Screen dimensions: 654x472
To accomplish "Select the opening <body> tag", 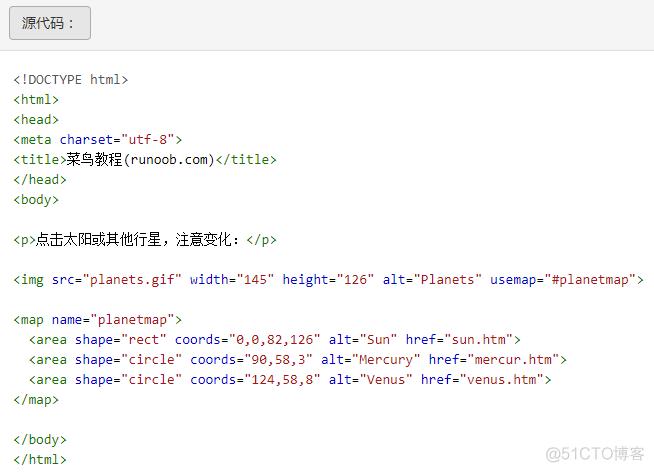I will point(36,200).
